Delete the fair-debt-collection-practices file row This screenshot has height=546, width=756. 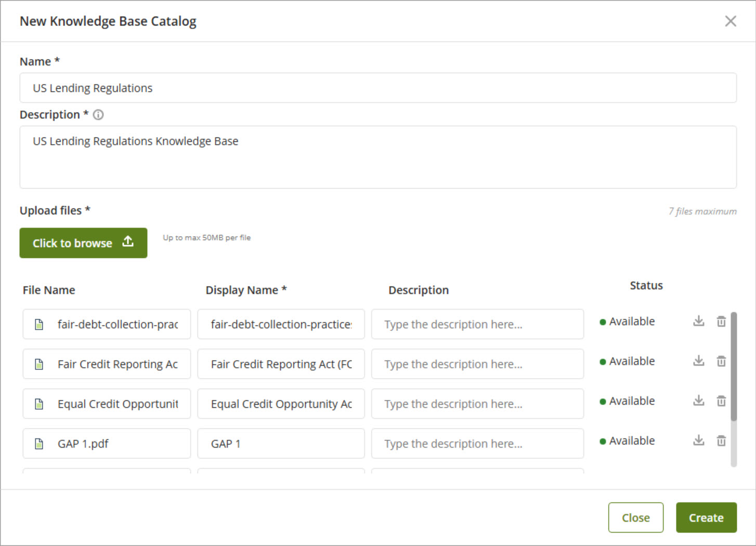pos(721,321)
